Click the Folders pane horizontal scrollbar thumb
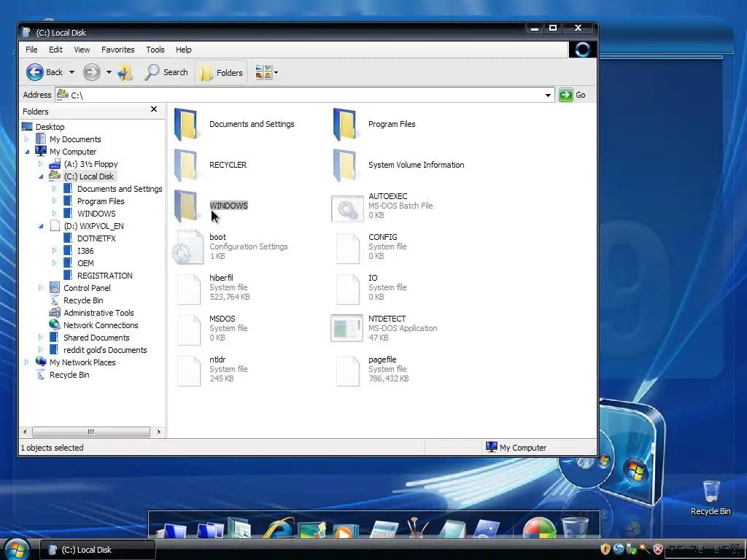 [91, 432]
